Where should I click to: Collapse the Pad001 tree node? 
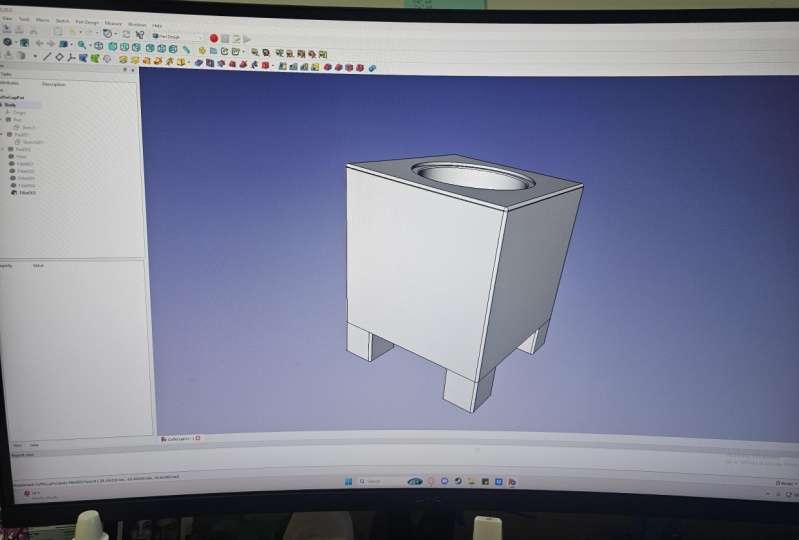pos(2,134)
